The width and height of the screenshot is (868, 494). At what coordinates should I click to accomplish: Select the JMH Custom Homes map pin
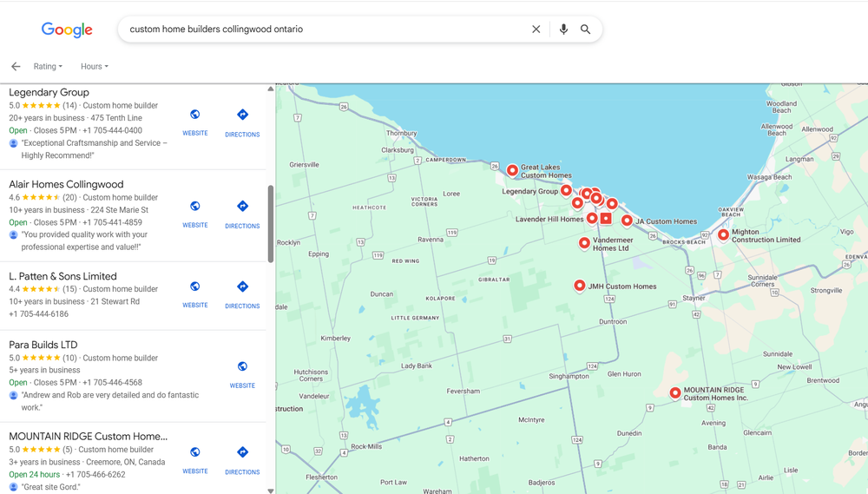(579, 286)
